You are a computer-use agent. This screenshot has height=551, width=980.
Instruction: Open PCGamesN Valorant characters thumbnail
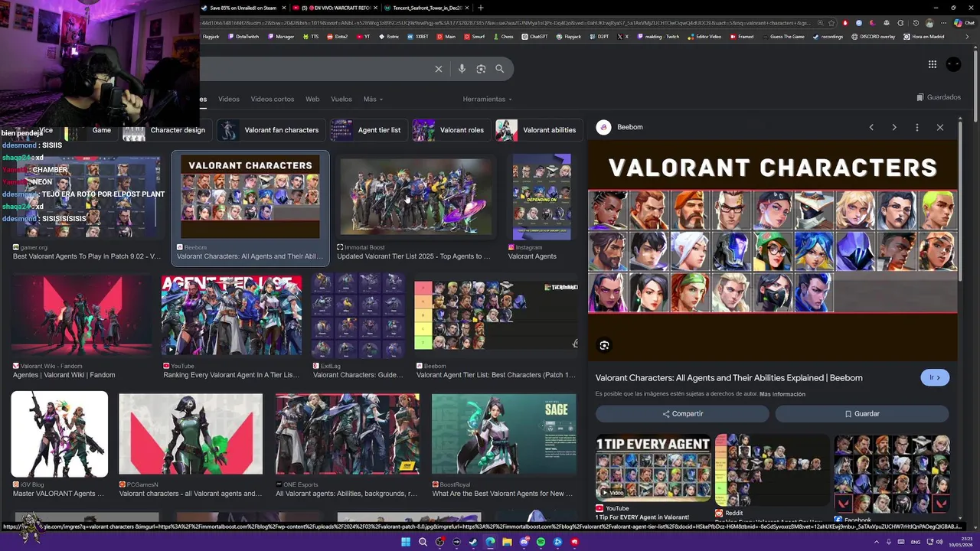point(191,434)
